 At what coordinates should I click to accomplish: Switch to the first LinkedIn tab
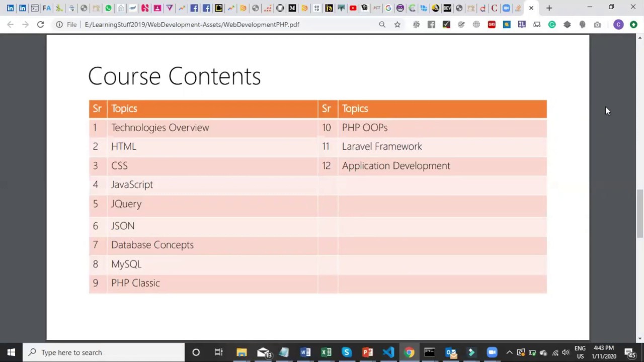coord(10,8)
